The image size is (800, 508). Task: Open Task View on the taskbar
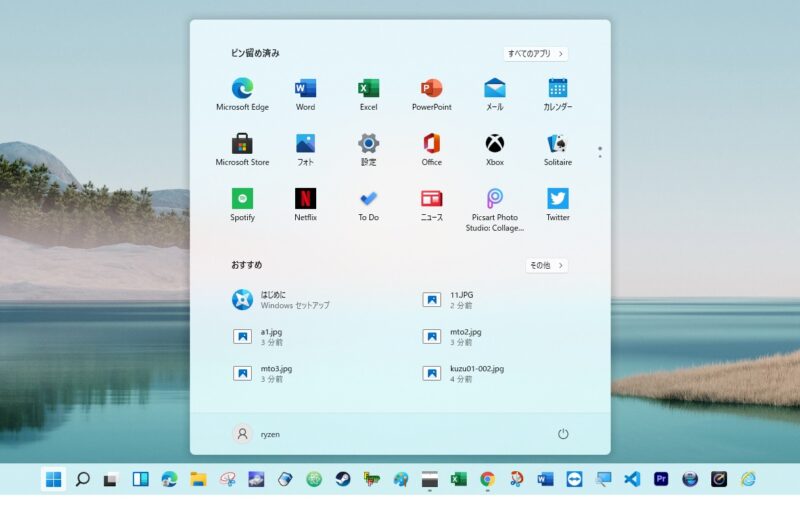(111, 479)
